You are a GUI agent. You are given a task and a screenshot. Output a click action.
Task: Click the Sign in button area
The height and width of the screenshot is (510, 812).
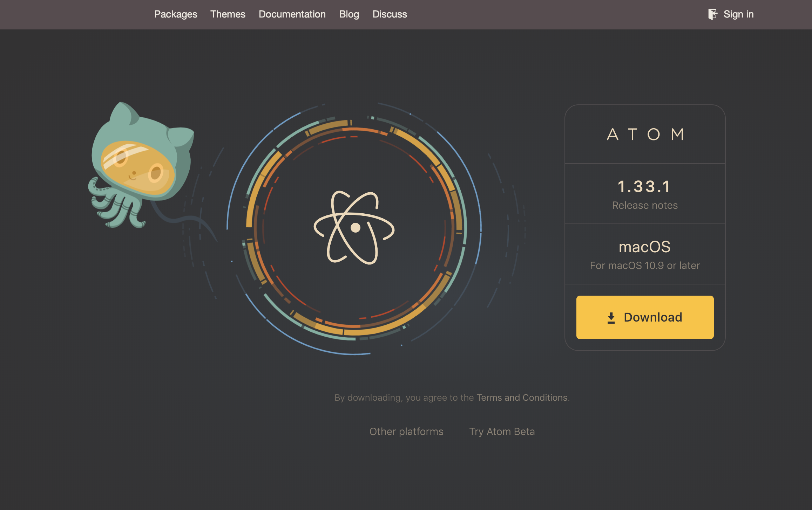coord(730,14)
